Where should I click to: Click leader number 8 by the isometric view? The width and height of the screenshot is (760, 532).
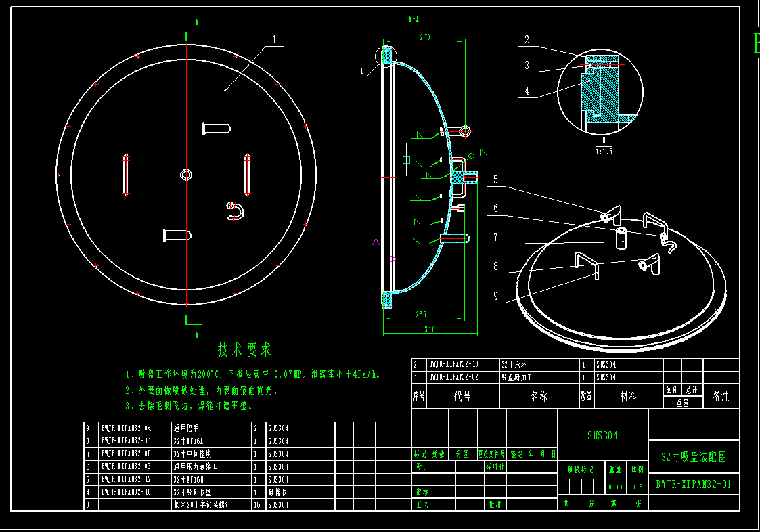point(495,266)
